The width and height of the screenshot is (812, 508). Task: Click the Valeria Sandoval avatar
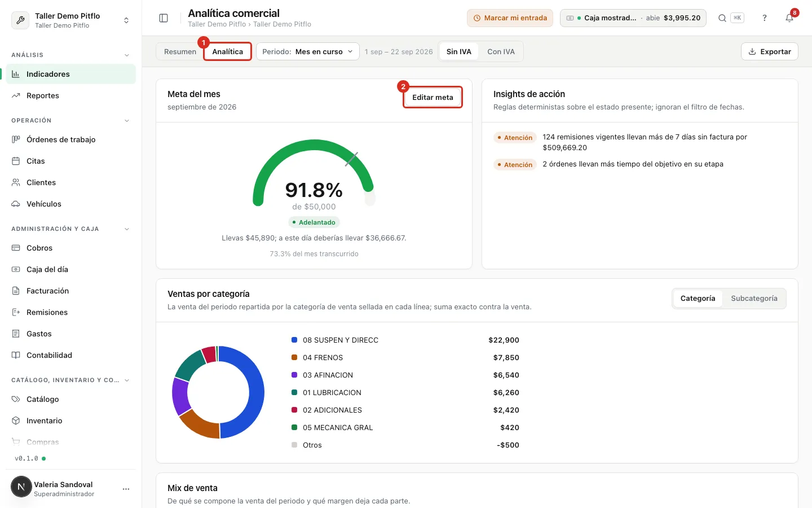[21, 487]
